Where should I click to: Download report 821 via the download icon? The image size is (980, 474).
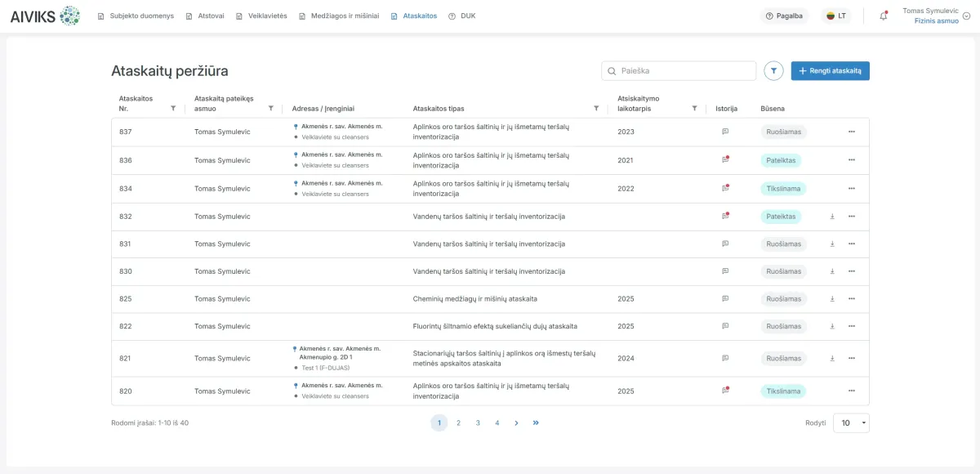click(x=832, y=358)
